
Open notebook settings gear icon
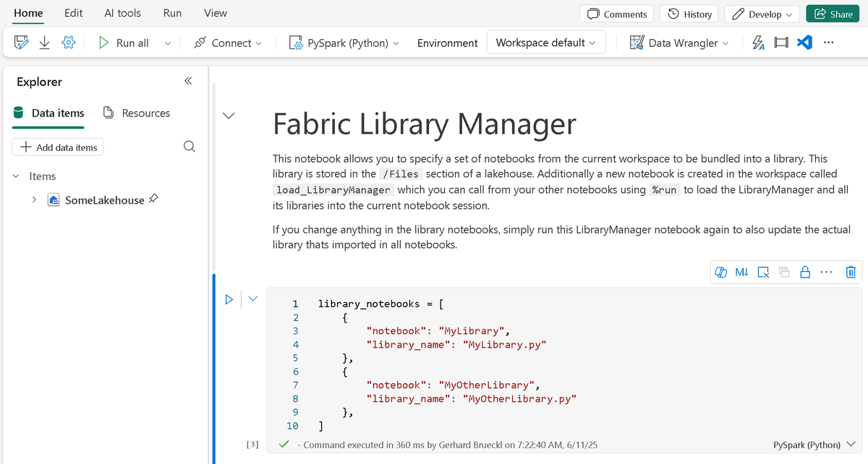pos(69,43)
